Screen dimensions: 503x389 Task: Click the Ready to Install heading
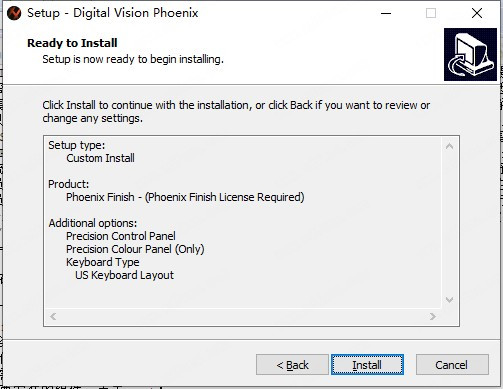[x=72, y=43]
